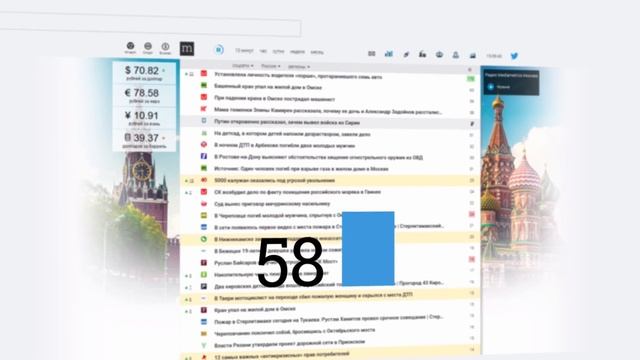Click the factory-shaped icon in the top toolbar
640x360 pixels.
tap(422, 54)
